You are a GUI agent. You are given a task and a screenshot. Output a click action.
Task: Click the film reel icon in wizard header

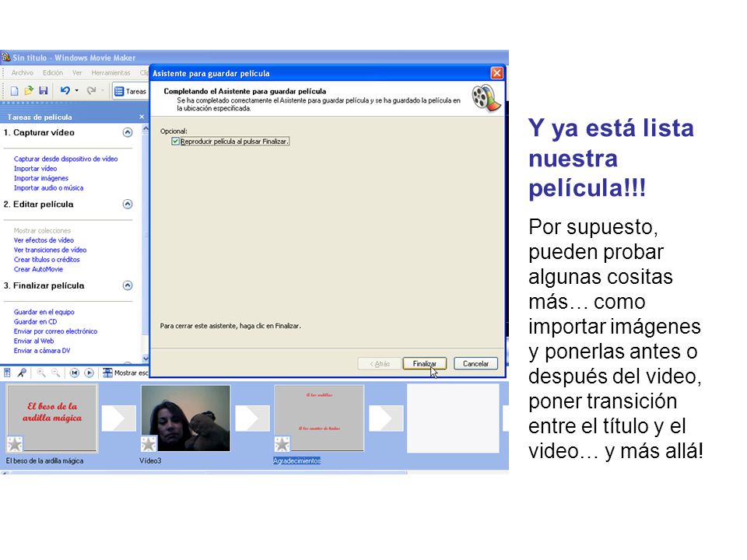pos(486,98)
